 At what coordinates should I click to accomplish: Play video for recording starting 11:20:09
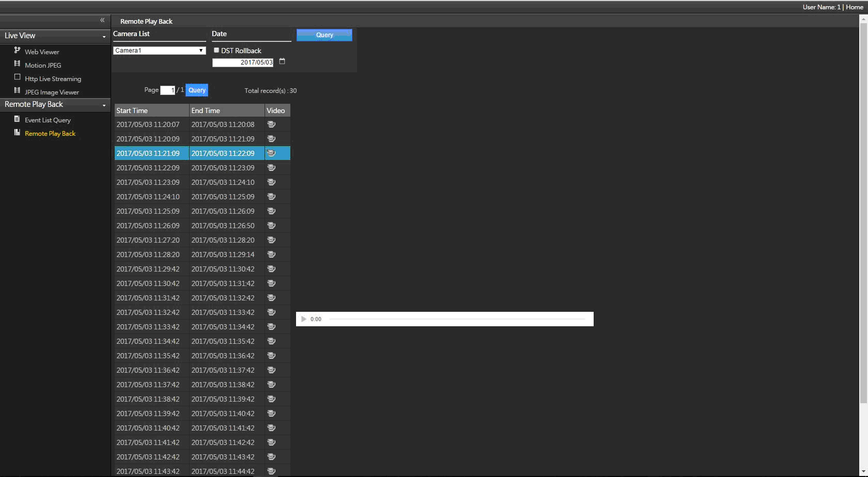(271, 139)
